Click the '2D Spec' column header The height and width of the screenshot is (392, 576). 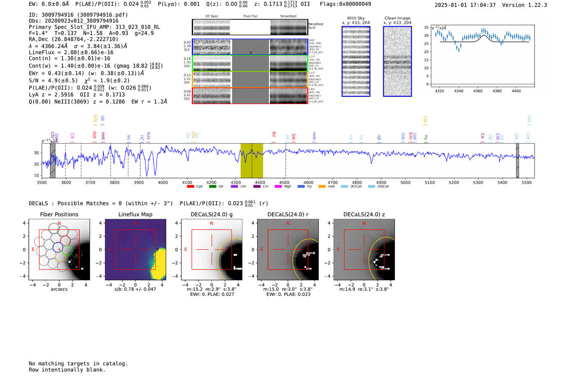click(212, 16)
